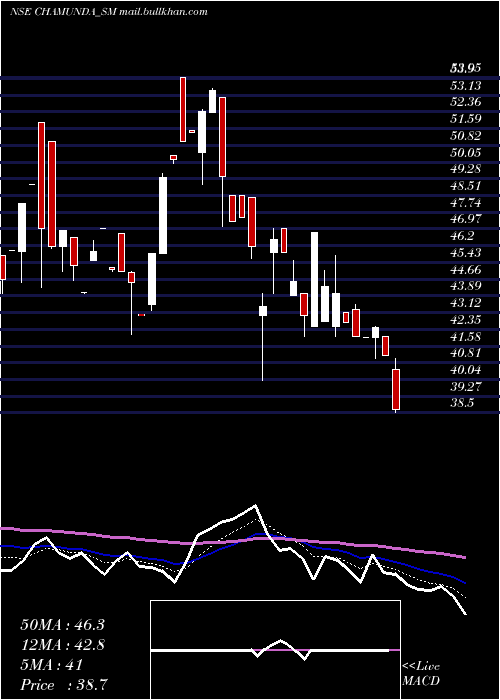Image resolution: width=500 pixels, height=700 pixels.
Task: Select the 53.95 top price label
Action: click(x=466, y=68)
